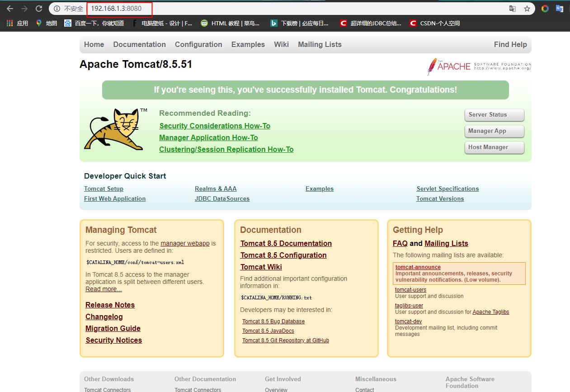Click the Google Translate extension icon
This screenshot has height=392, width=570.
pyautogui.click(x=560, y=9)
